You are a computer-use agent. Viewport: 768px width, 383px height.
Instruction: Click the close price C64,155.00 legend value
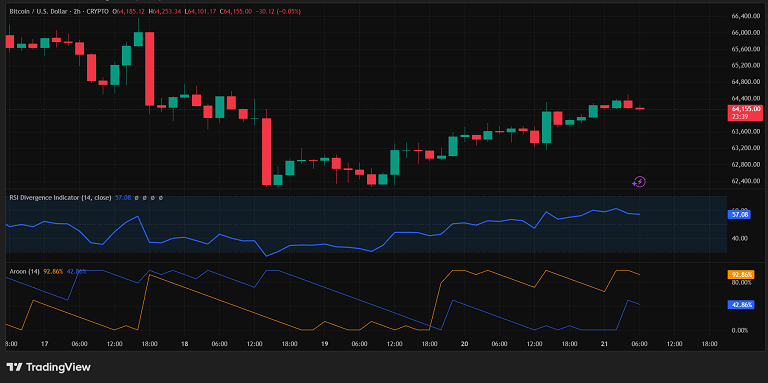(x=237, y=11)
